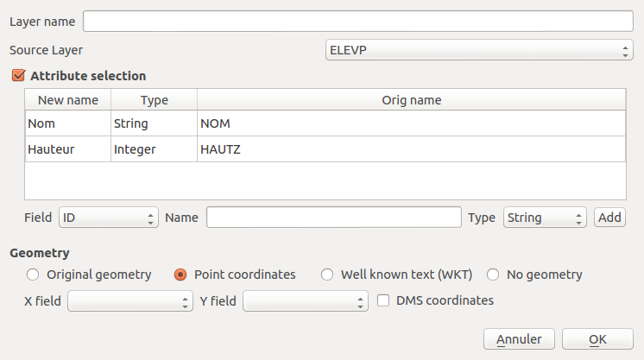Viewport: 644px width, 360px height.
Task: Select the Hauteur row's Integer type cell
Action: (x=154, y=149)
